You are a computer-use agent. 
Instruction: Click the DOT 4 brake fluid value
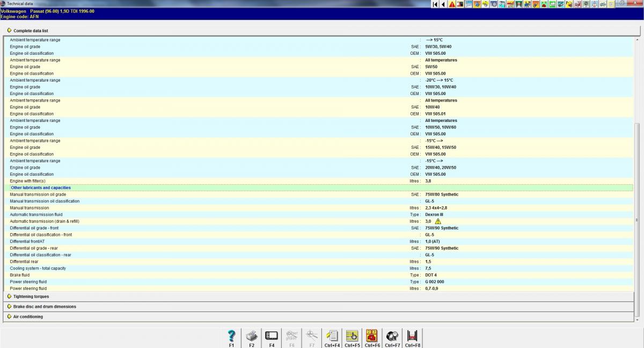[x=431, y=275]
